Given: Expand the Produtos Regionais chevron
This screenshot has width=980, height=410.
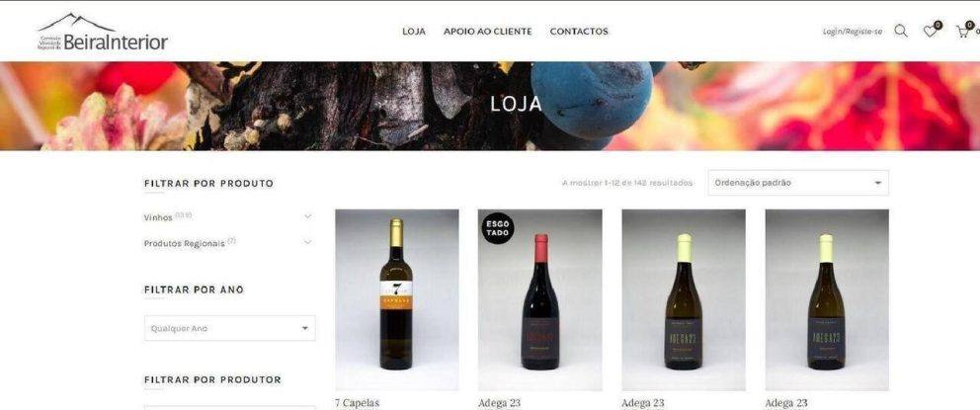Looking at the screenshot, I should click(307, 242).
